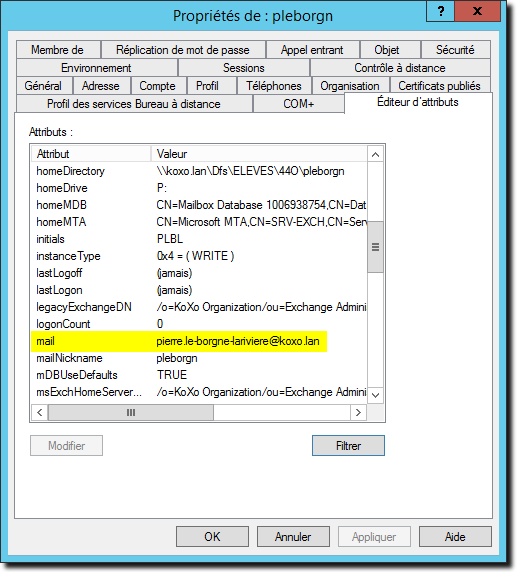Viewport: 517px width, 572px height.
Task: Click the help question mark icon
Action: coord(440,11)
